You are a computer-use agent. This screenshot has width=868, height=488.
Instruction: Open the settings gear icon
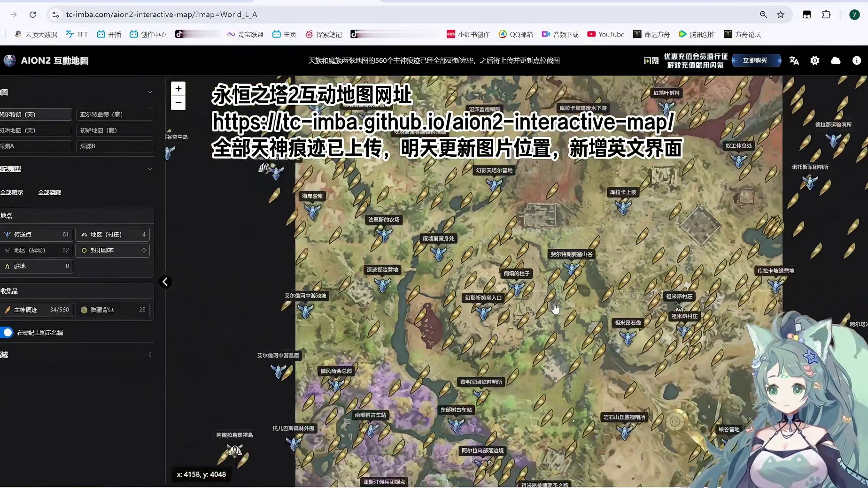pyautogui.click(x=815, y=61)
